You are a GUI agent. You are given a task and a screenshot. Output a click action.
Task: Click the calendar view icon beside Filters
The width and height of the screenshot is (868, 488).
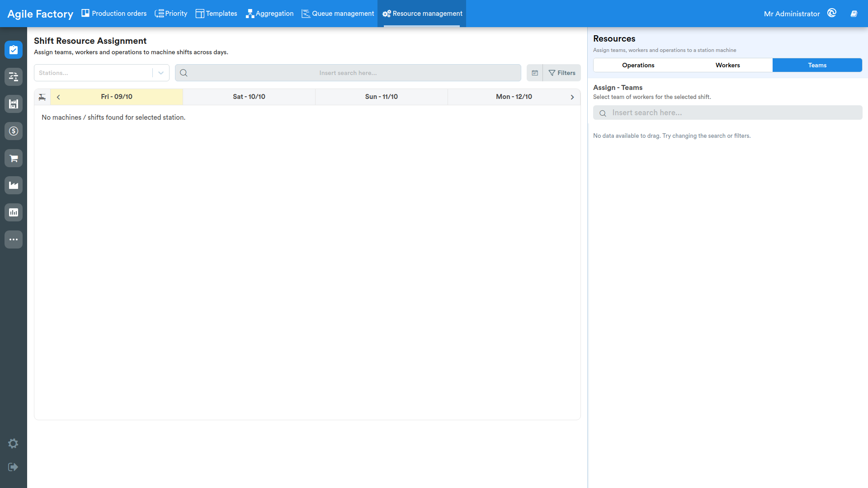[x=535, y=73]
